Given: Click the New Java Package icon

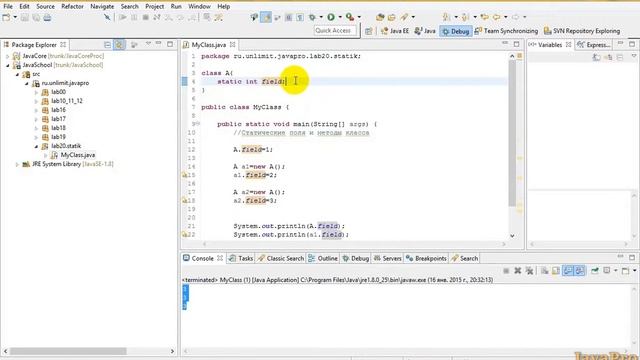Looking at the screenshot, I should click(380, 17).
